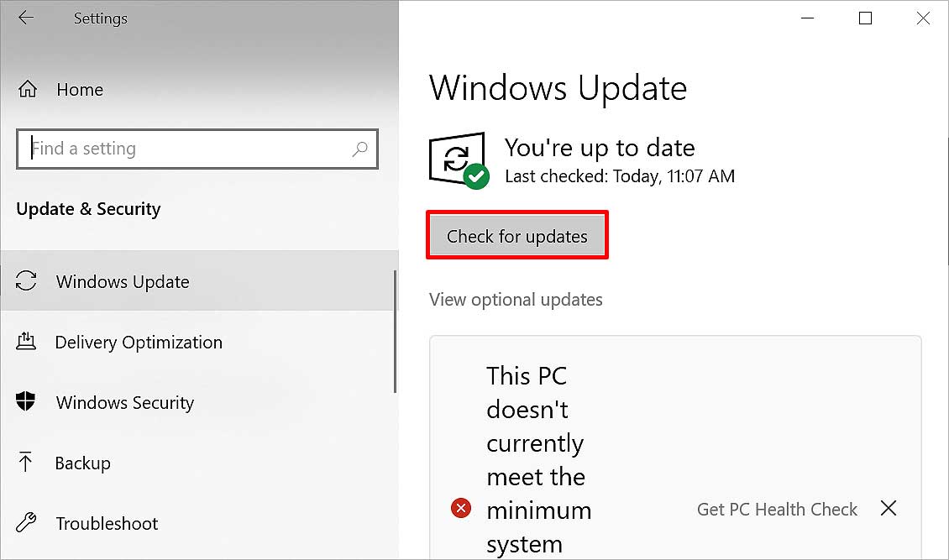The height and width of the screenshot is (560, 949).
Task: Click the Update & Security heading
Action: (88, 209)
